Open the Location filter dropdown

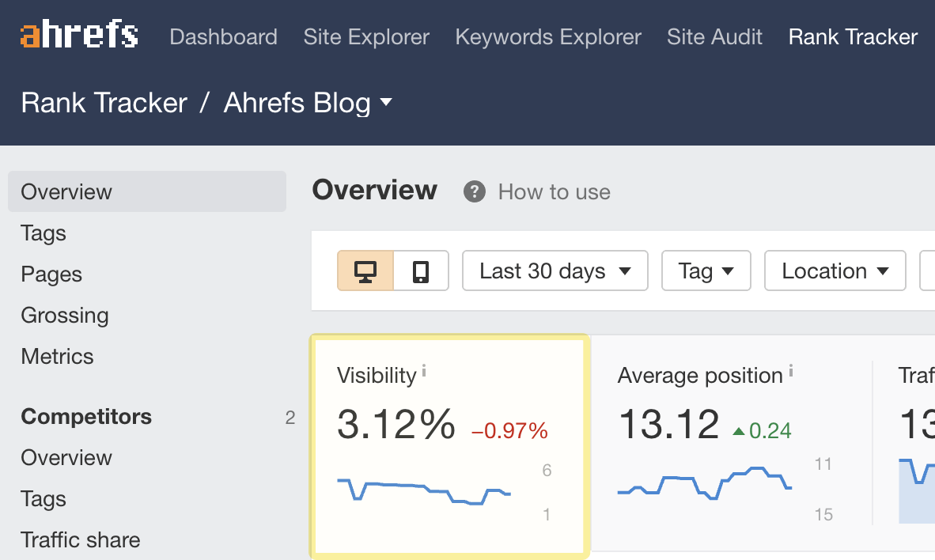coord(835,271)
